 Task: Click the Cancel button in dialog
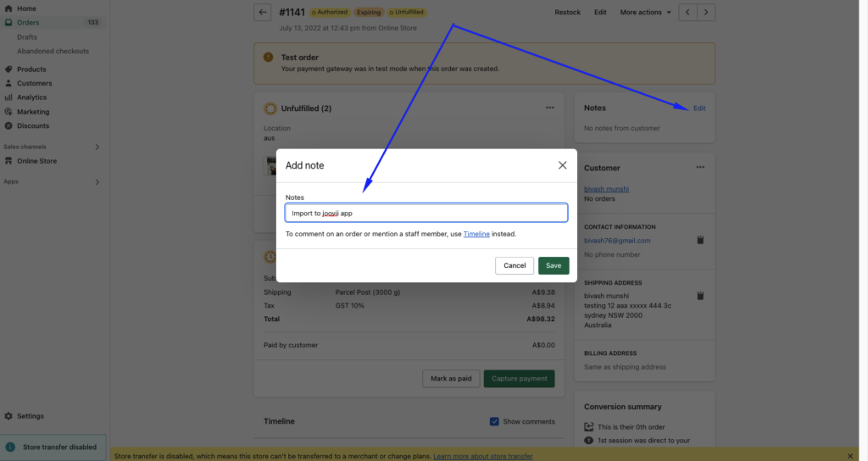(x=515, y=265)
